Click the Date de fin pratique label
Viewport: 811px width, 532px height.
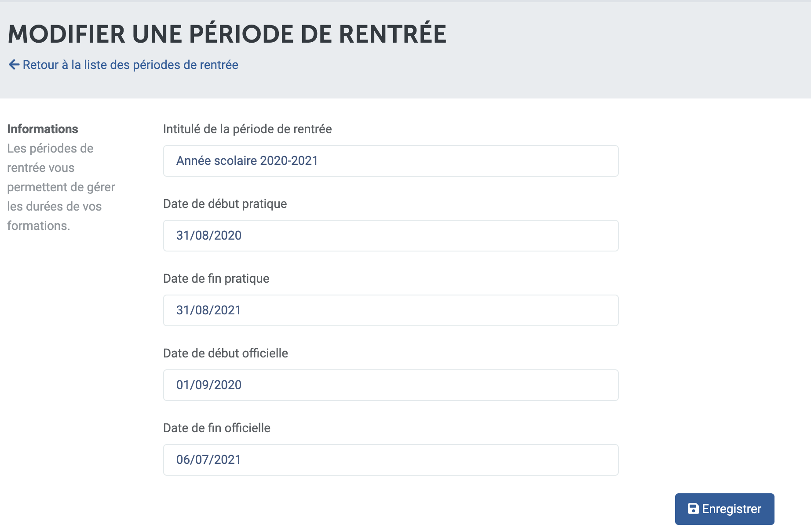coord(216,278)
